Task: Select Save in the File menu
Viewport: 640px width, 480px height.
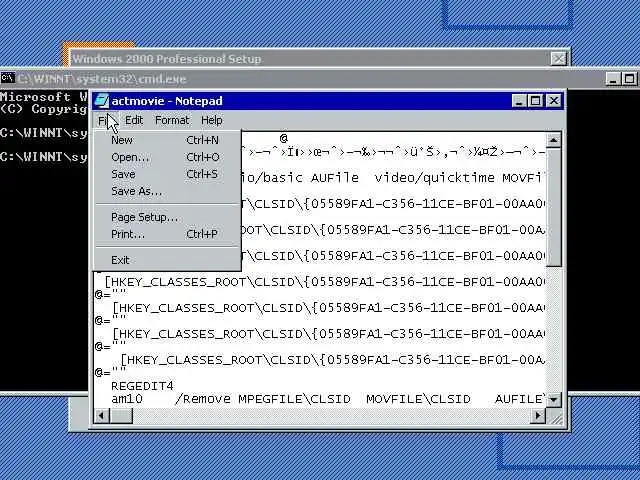Action: (x=167, y=174)
